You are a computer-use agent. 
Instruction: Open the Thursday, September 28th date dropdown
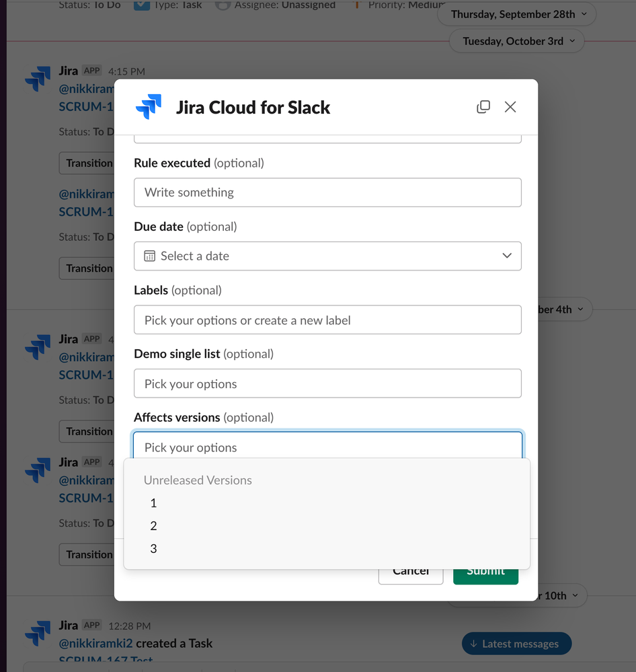(516, 14)
